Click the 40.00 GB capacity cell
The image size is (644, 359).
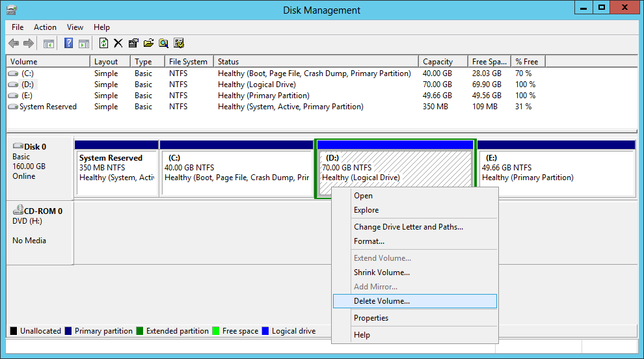coord(437,73)
